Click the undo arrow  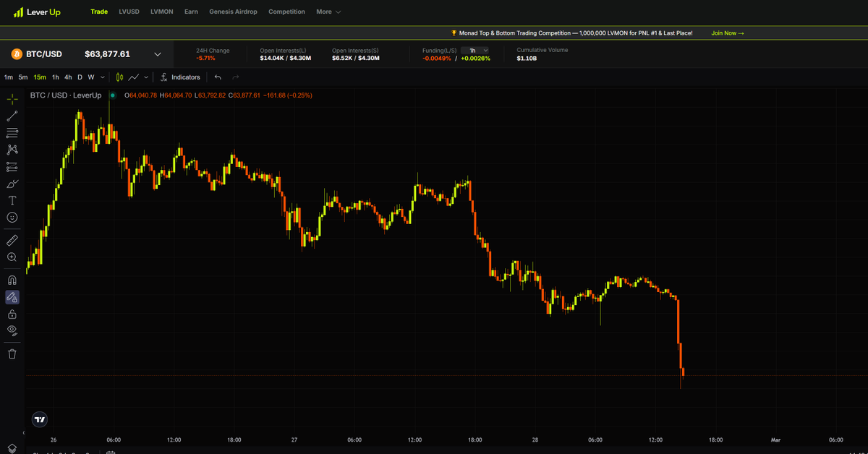point(218,77)
